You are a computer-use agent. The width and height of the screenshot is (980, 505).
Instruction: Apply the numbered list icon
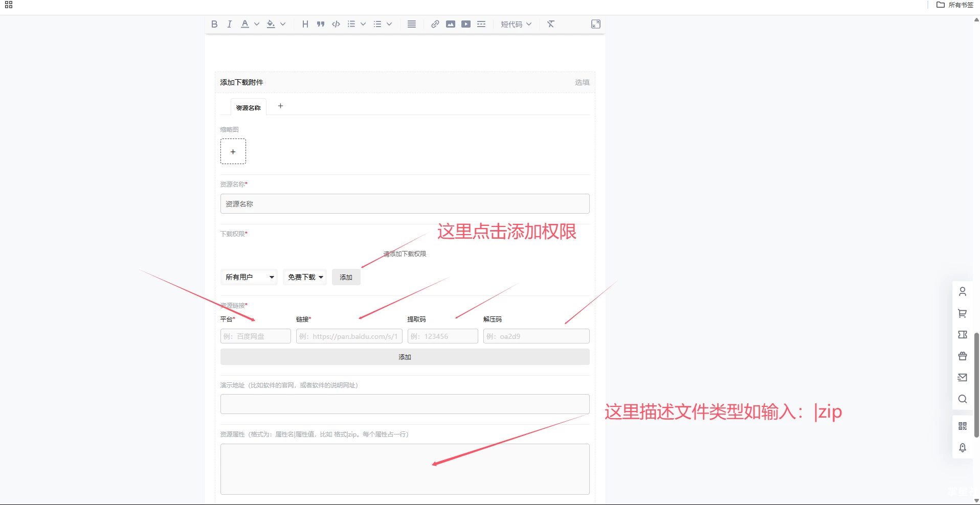[x=351, y=24]
